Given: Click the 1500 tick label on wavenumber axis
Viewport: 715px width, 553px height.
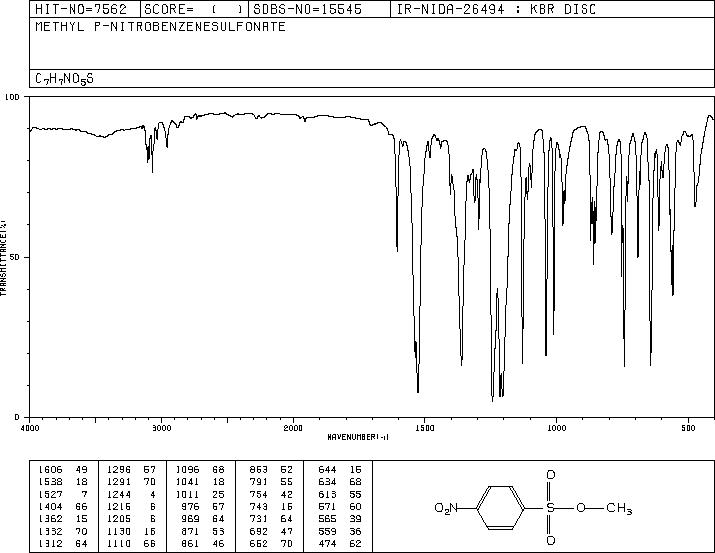Looking at the screenshot, I should coord(425,428).
